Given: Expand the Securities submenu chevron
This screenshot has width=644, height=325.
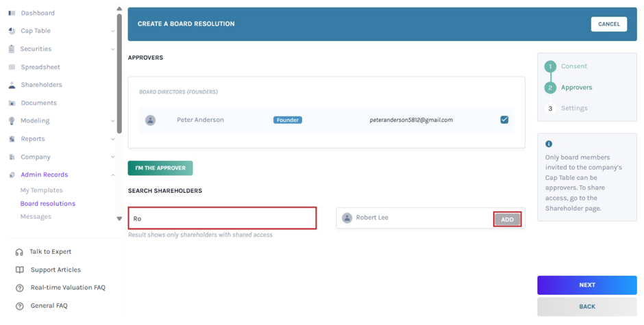Looking at the screenshot, I should pyautogui.click(x=112, y=49).
